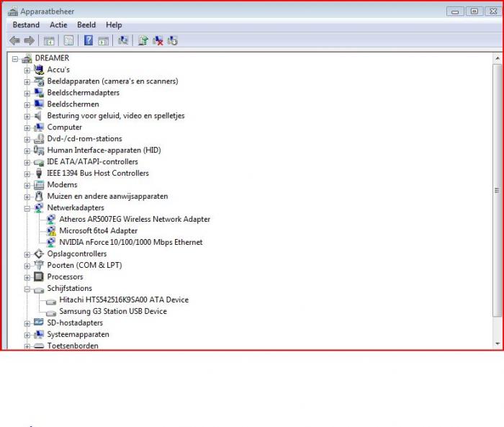Screen dimensions: 504x427
Task: Open the Beeld menu
Action: point(86,25)
